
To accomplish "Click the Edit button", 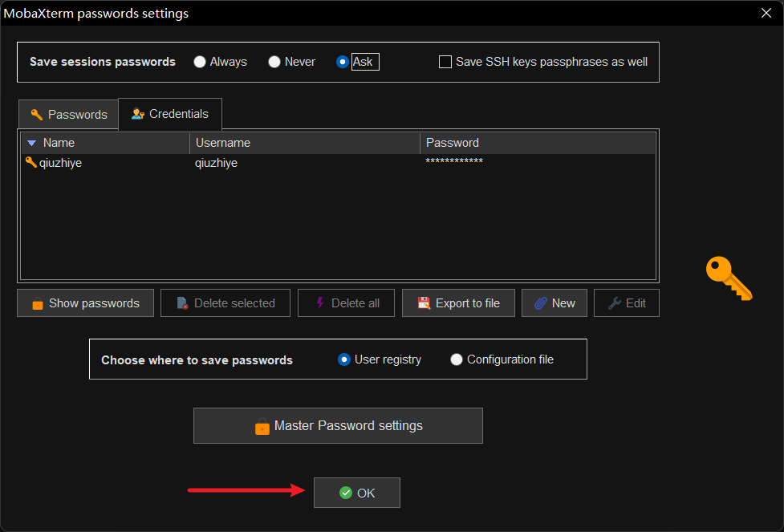I will (x=627, y=303).
